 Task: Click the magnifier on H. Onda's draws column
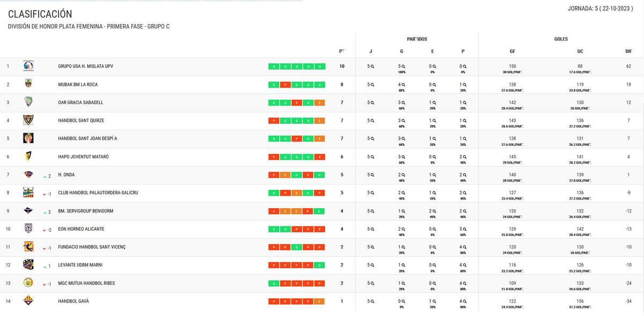click(x=433, y=174)
